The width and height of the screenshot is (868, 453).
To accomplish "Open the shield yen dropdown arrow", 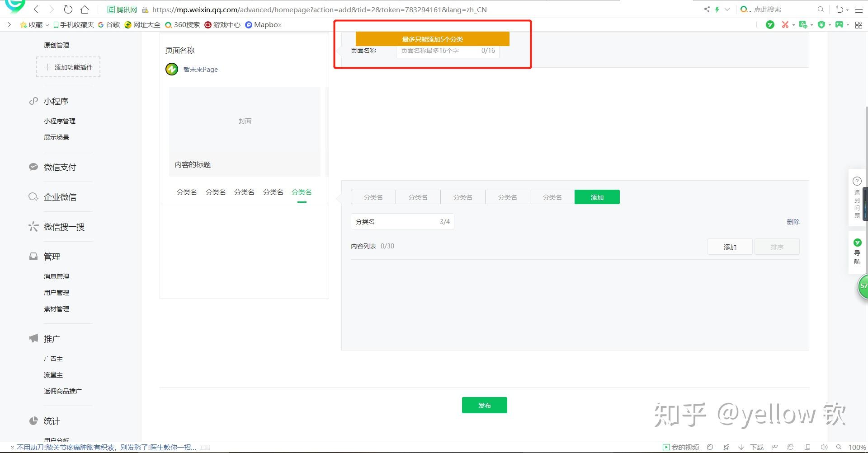I will (x=830, y=25).
